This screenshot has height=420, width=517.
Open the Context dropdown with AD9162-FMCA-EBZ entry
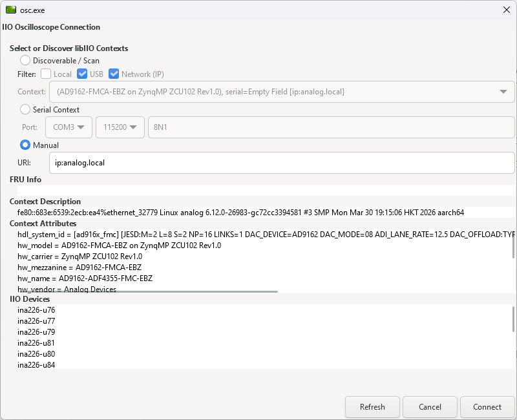pyautogui.click(x=282, y=92)
